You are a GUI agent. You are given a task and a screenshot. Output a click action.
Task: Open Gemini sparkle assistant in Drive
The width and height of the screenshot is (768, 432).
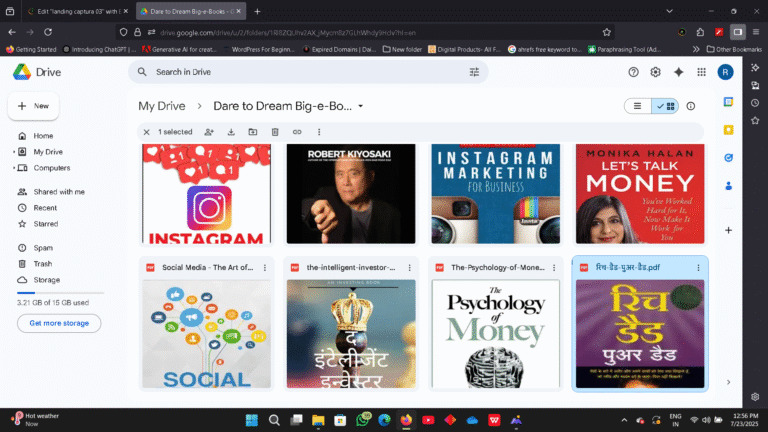678,72
